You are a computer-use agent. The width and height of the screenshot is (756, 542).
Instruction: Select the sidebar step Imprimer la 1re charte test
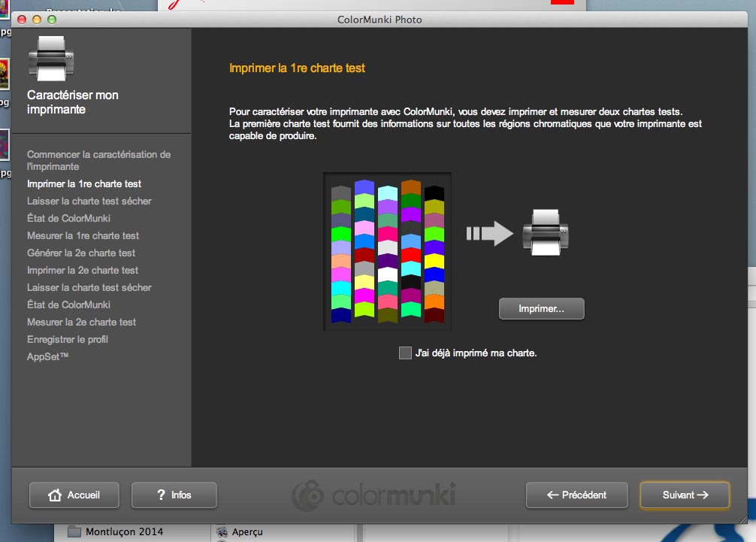click(x=84, y=183)
